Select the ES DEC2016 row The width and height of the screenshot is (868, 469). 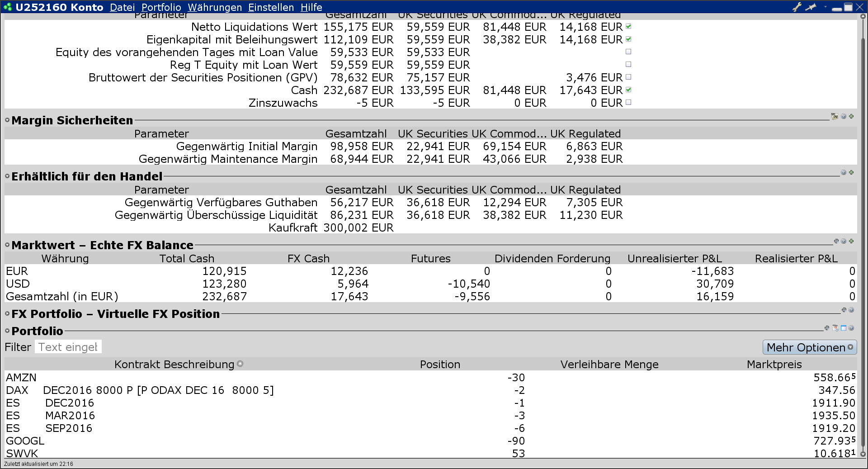pos(431,403)
